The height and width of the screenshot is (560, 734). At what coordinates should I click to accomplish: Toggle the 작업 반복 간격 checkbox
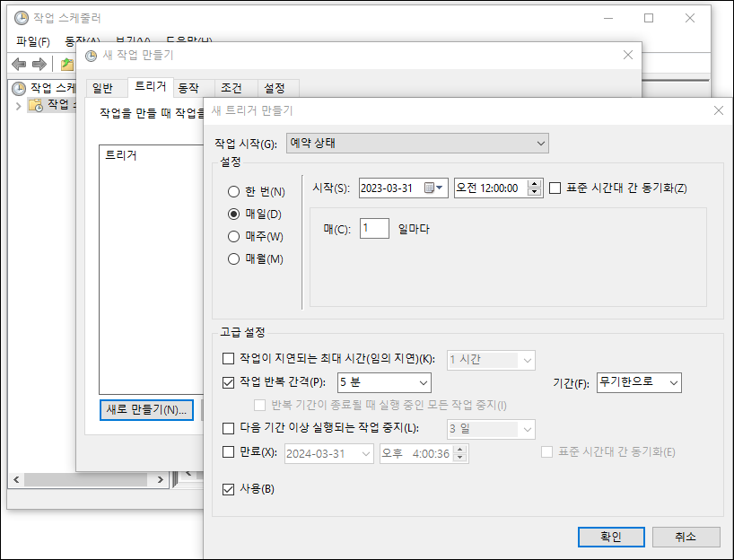click(228, 383)
